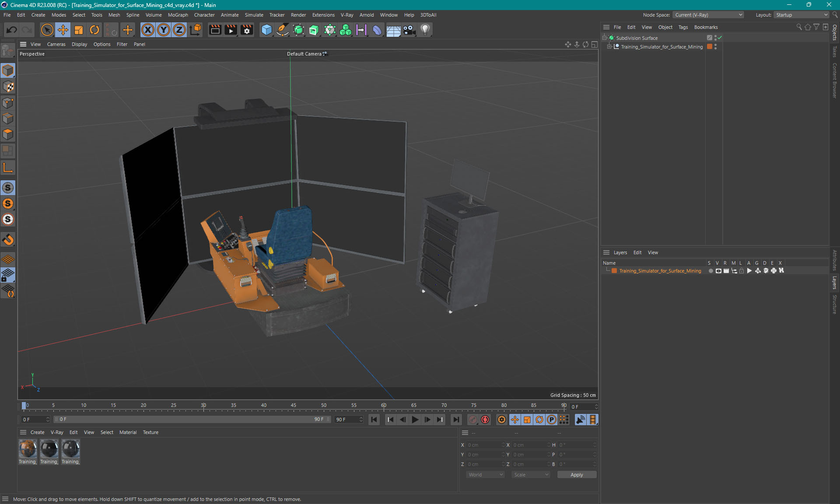Toggle X axis lock
This screenshot has width=840, height=504.
pos(148,30)
